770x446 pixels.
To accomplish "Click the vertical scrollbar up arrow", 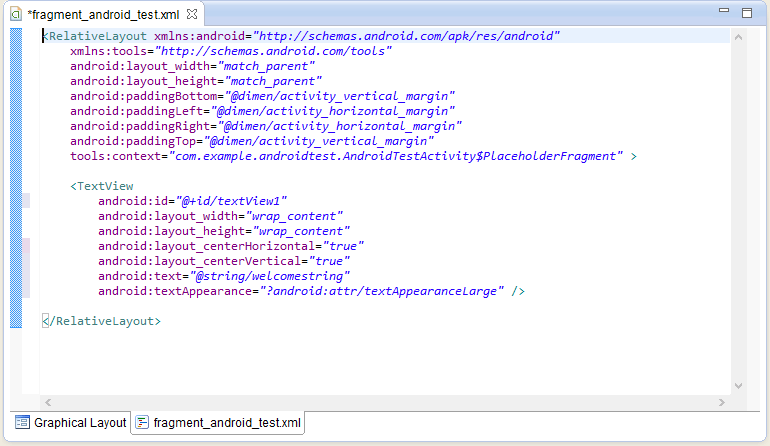I will pos(737,37).
